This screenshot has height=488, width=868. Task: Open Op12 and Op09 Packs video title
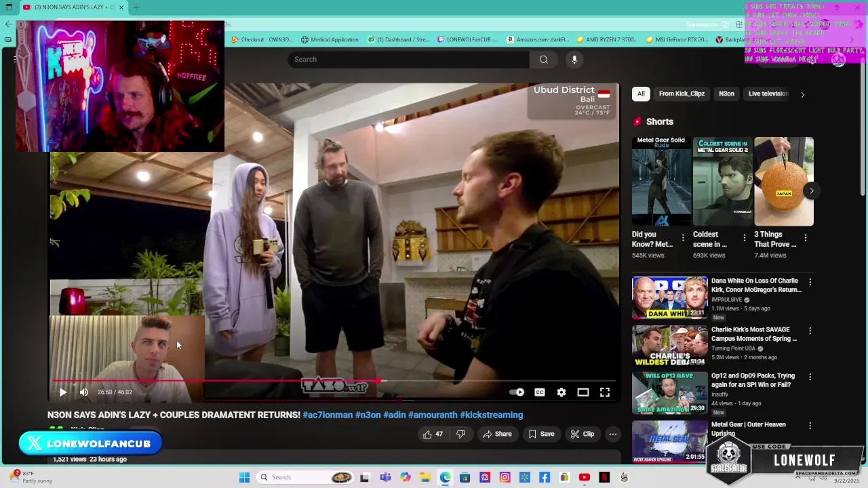[753, 380]
